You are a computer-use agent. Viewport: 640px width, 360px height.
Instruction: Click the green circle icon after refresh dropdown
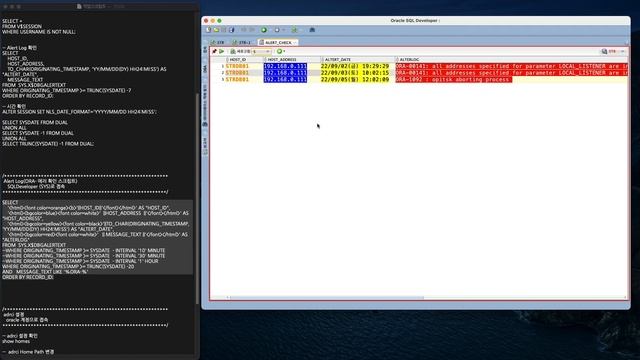tap(280, 51)
